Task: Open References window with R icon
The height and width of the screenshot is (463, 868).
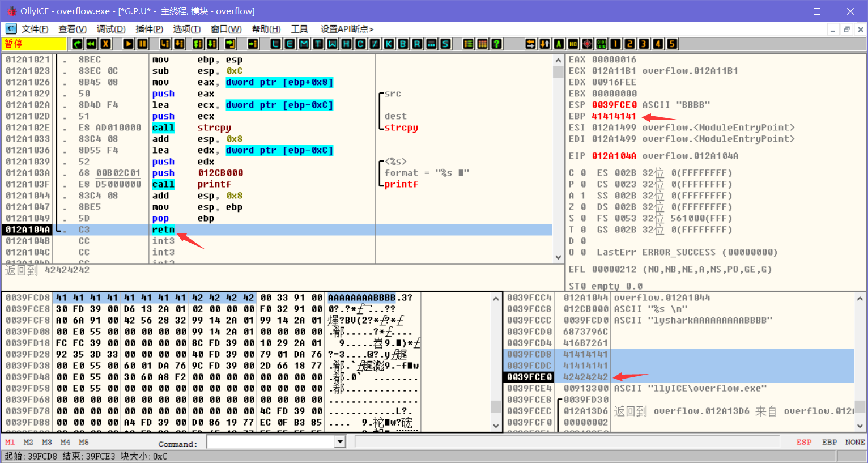Action: point(418,44)
